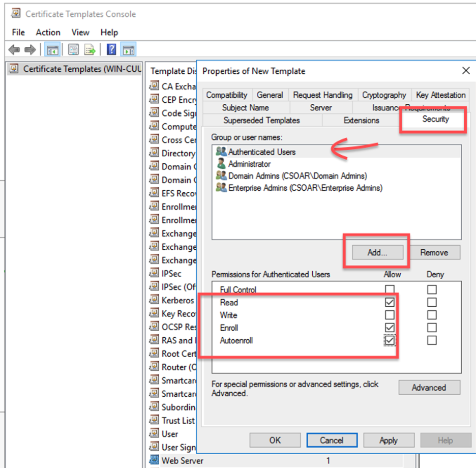The width and height of the screenshot is (476, 468).
Task: Switch to the Cryptography tab
Action: pos(384,95)
